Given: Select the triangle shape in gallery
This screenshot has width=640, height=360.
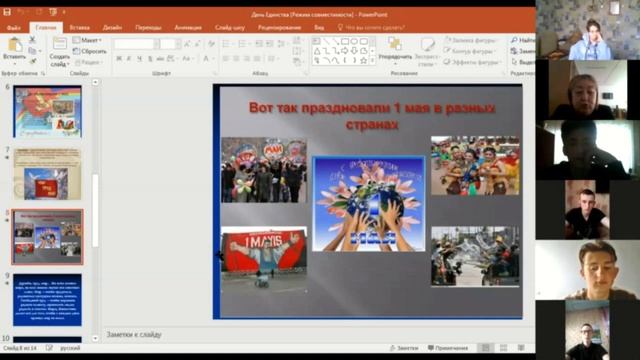Looking at the screenshot, I should click(317, 51).
